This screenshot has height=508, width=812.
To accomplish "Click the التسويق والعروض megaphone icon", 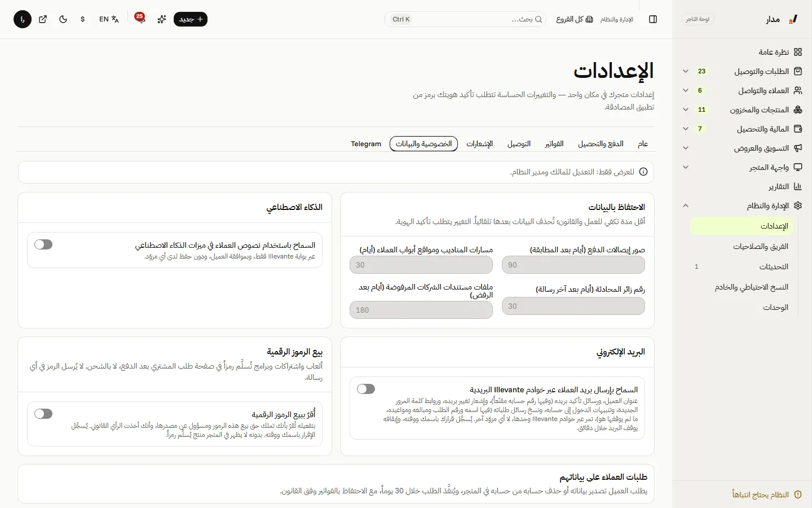I will tap(798, 148).
